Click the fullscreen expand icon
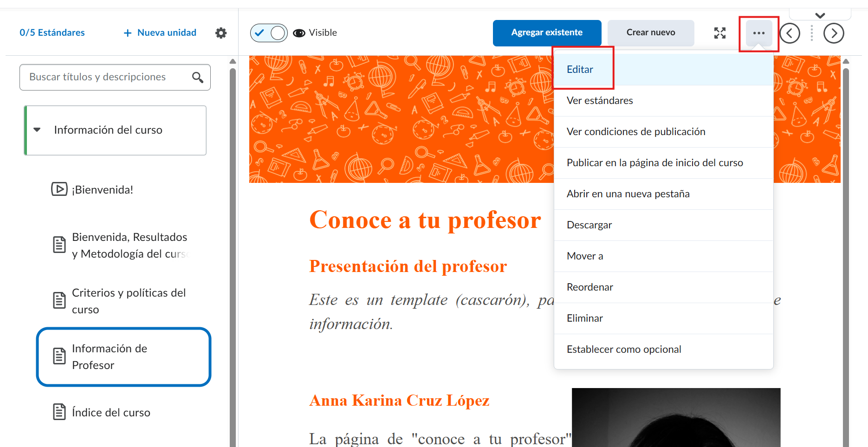868x447 pixels. [719, 33]
